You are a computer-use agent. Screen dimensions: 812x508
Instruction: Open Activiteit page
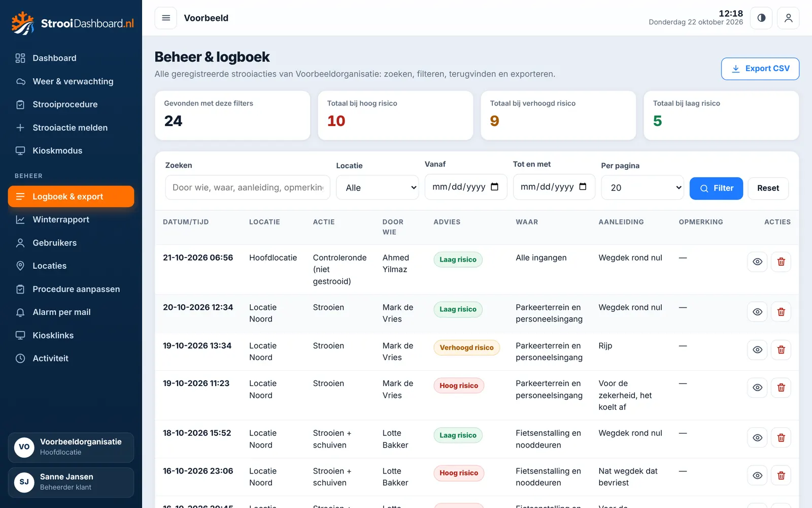click(71, 358)
